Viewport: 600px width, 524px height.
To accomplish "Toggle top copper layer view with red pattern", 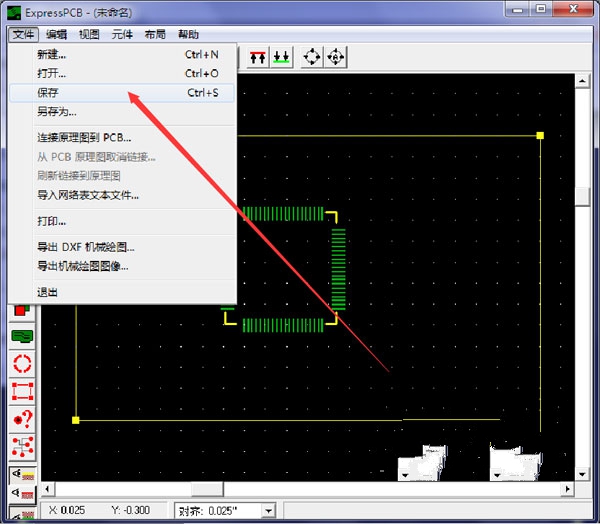I will (x=23, y=494).
